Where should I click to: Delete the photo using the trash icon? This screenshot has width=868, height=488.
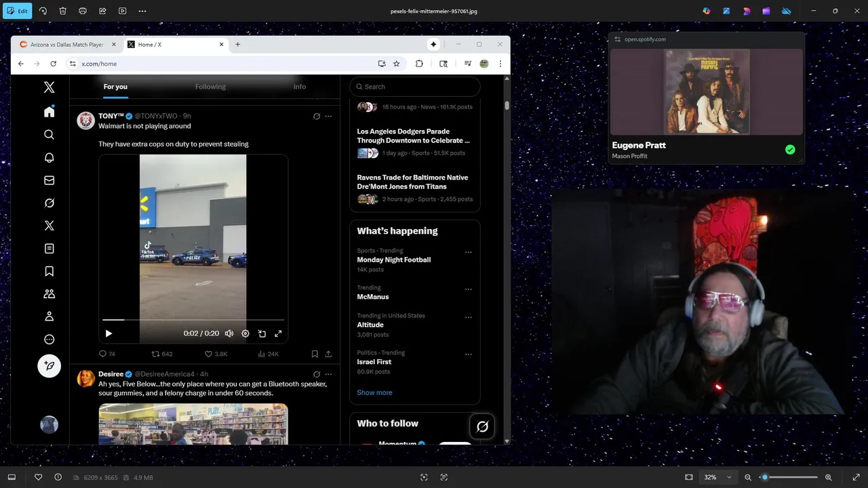pyautogui.click(x=63, y=11)
